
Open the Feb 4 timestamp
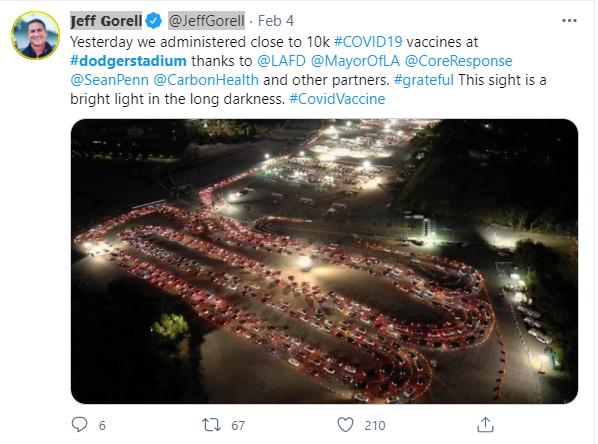coord(276,21)
